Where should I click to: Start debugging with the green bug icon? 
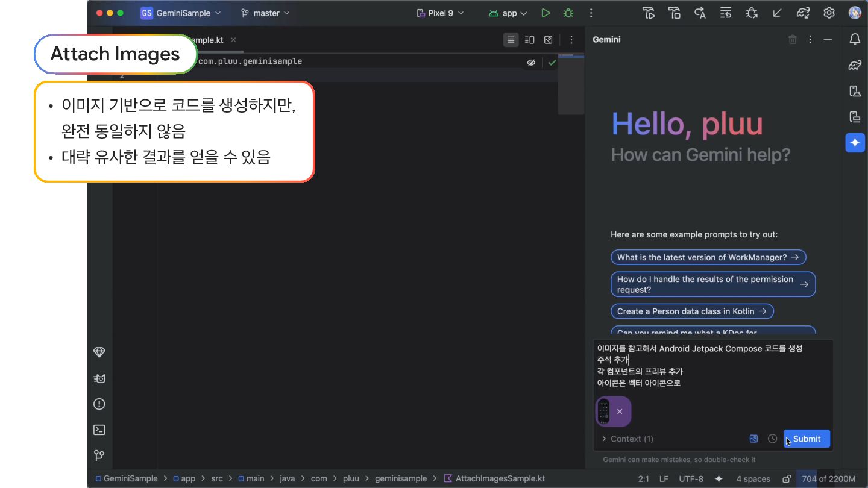point(568,13)
